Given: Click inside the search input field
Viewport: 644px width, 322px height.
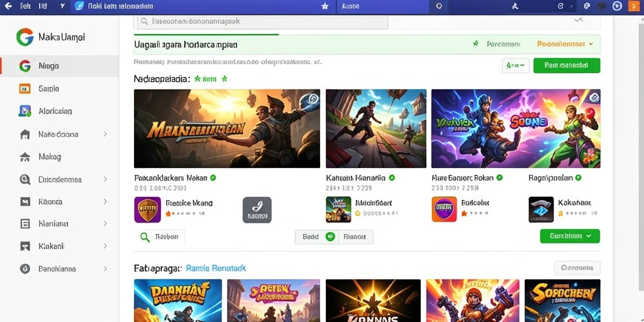Looking at the screenshot, I should point(262,21).
